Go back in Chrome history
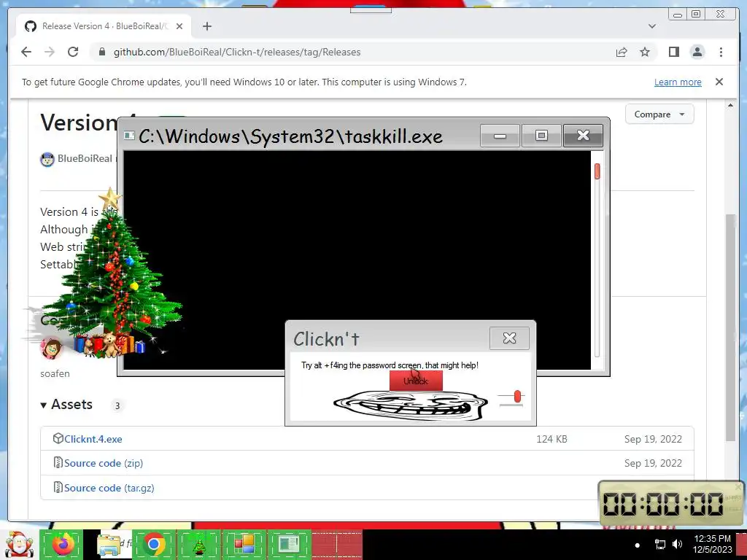Viewport: 747px width, 560px height. tap(26, 52)
